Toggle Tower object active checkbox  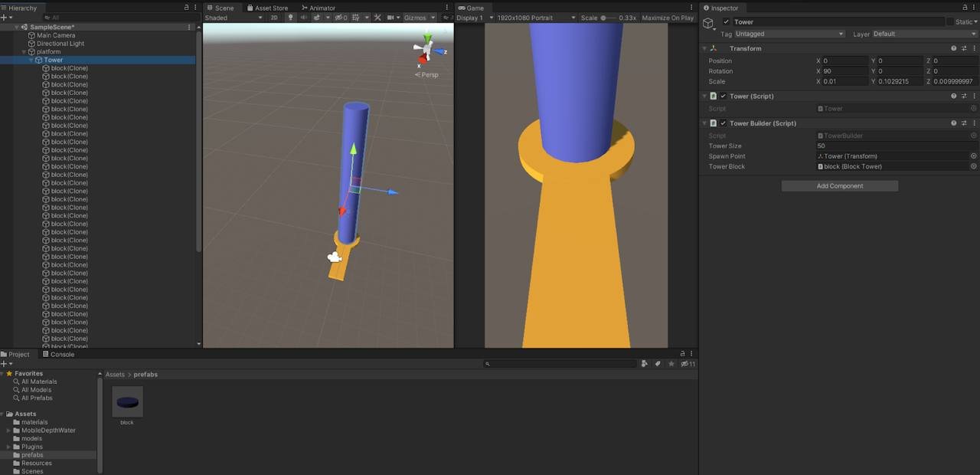click(726, 22)
